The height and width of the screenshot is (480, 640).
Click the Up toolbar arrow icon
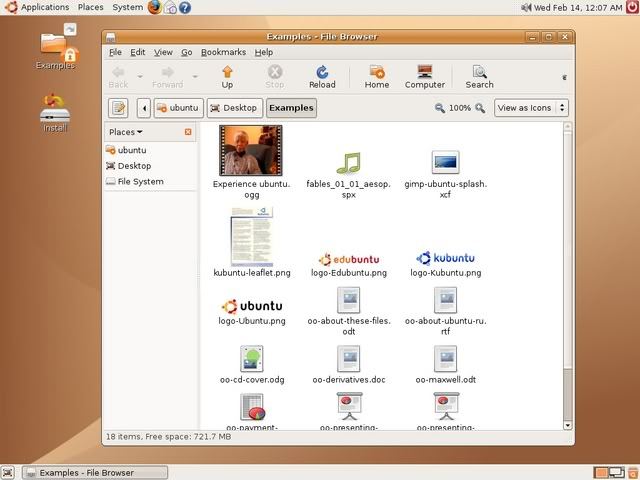click(x=227, y=72)
